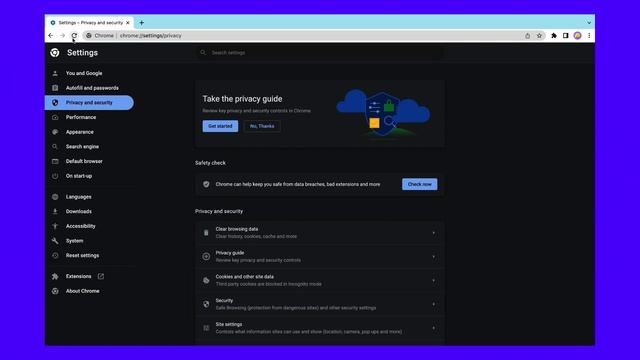Click the power icon for On start-up

[55, 176]
